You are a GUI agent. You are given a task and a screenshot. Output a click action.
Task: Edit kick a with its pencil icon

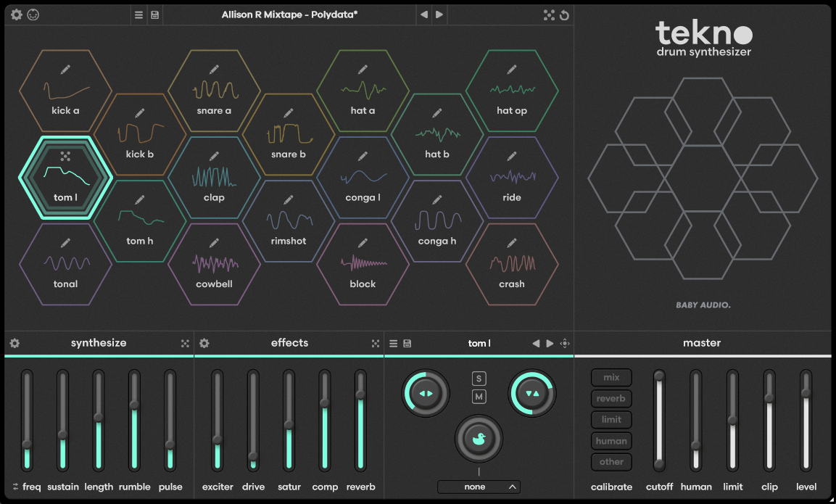(x=65, y=70)
